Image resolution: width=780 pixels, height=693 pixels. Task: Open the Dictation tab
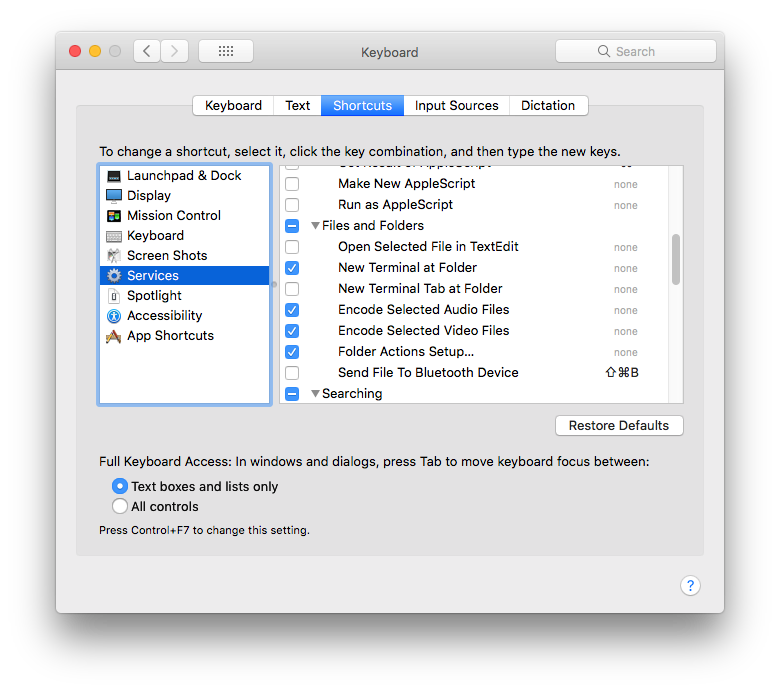pos(548,106)
